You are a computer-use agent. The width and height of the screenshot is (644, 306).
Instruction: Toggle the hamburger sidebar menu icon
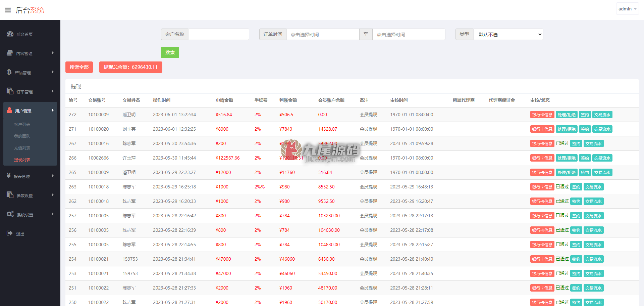click(x=8, y=10)
